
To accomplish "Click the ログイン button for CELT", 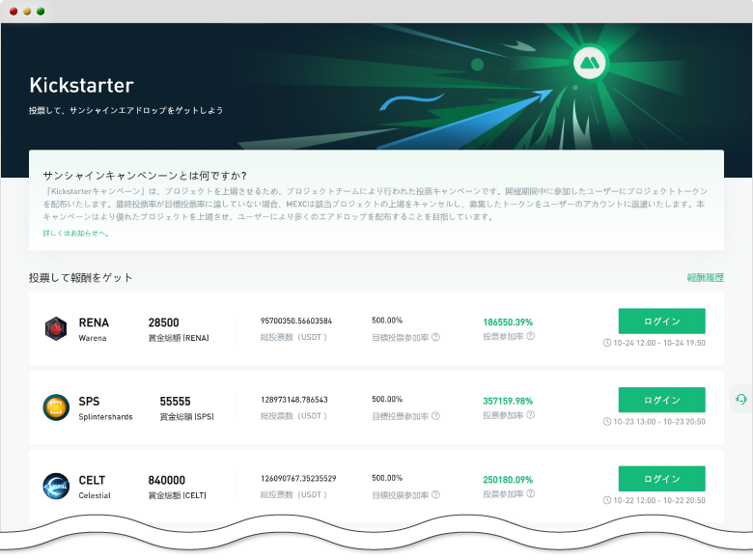I will [x=661, y=478].
